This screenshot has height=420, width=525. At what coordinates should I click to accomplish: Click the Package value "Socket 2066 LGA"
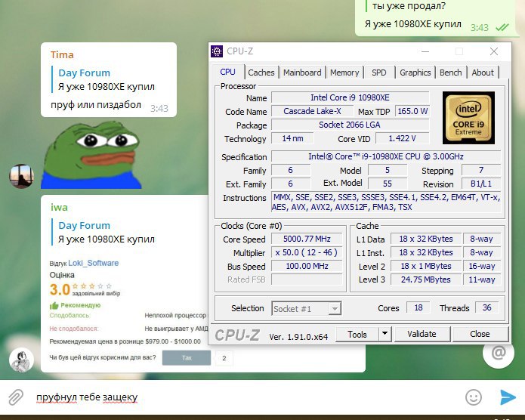coord(350,125)
